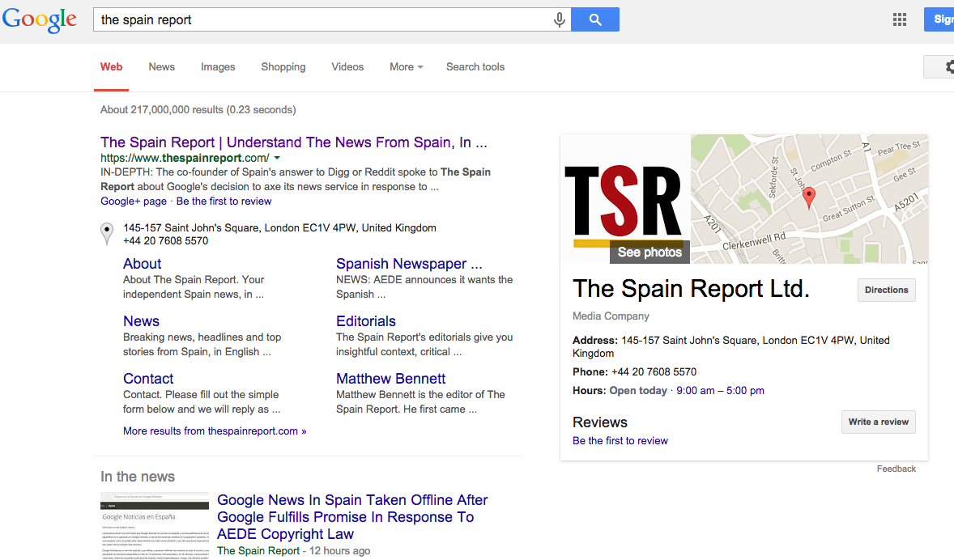This screenshot has width=954, height=560.
Task: Click the blue search magnifier button
Action: click(x=595, y=19)
